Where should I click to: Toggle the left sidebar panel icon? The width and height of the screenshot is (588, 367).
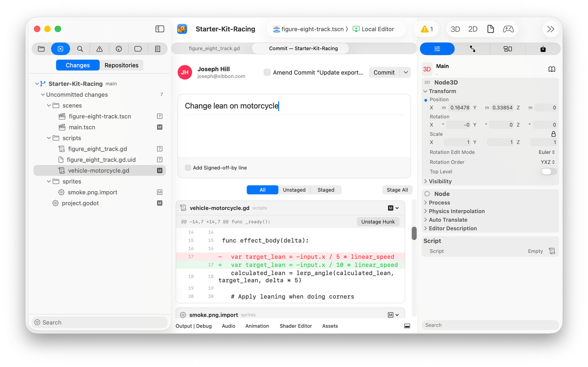(x=160, y=29)
